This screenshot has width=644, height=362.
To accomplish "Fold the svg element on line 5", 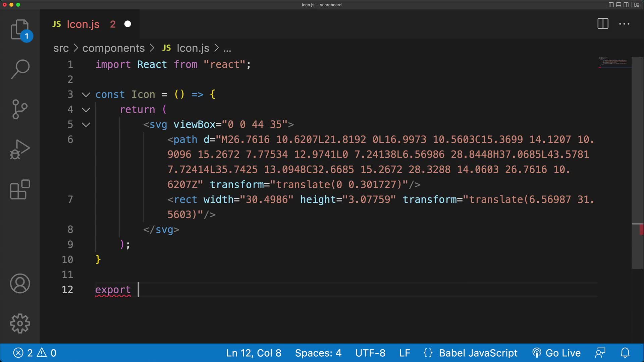I will [x=86, y=124].
